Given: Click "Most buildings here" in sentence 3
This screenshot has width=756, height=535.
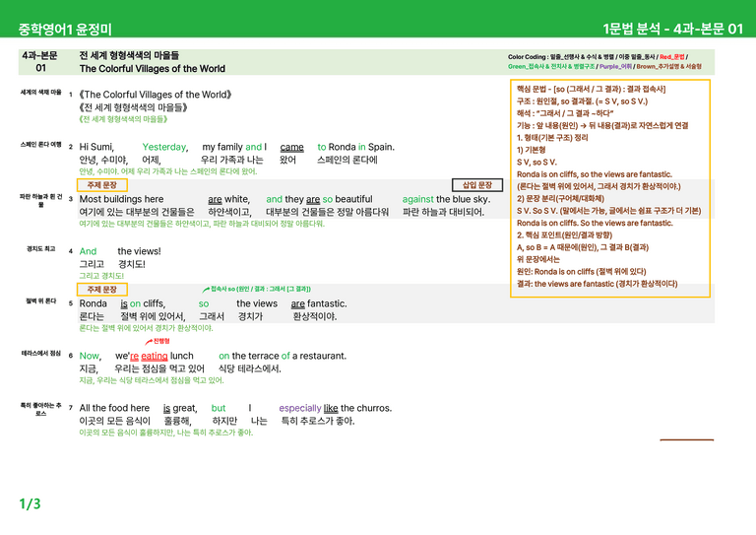Looking at the screenshot, I should click(121, 199).
